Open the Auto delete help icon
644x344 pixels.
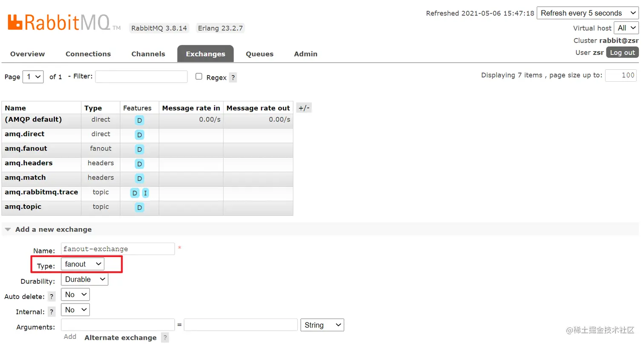(52, 296)
